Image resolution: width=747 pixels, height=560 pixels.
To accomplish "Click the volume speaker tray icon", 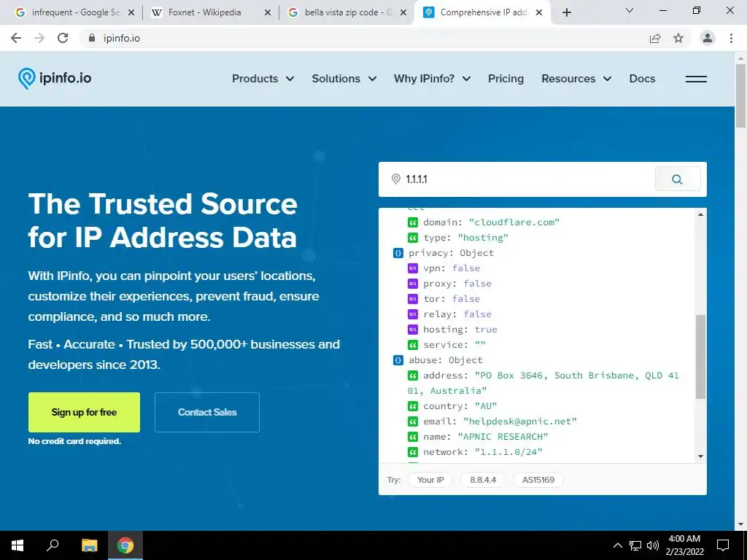I will click(653, 545).
